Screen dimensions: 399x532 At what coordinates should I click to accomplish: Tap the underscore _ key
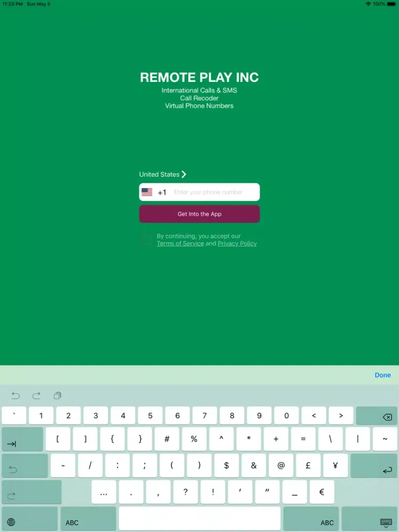tap(295, 492)
